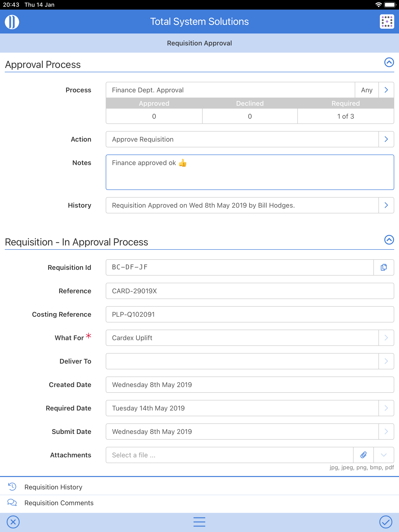Expand the attachment file type dropdown
399x532 pixels.
click(384, 455)
